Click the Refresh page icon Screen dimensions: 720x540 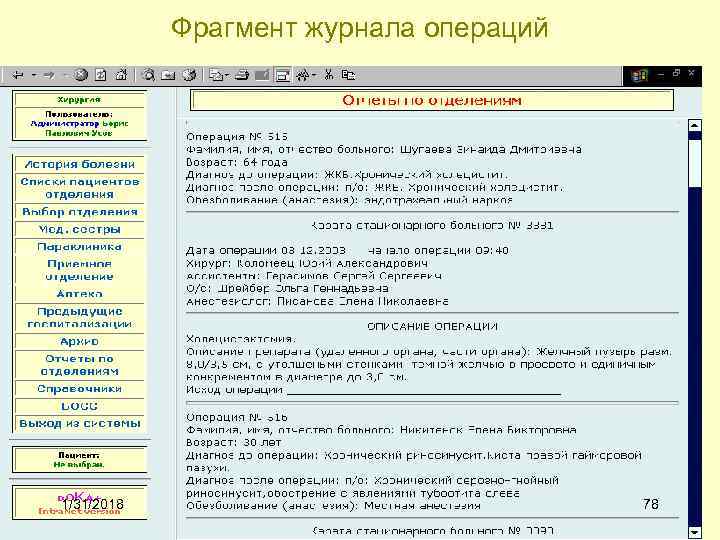[x=101, y=75]
